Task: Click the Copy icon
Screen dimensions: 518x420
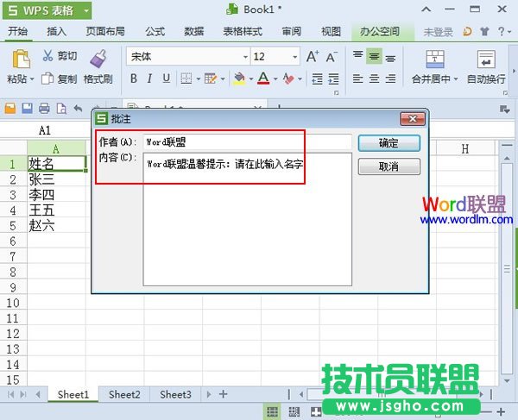Action: click(47, 78)
